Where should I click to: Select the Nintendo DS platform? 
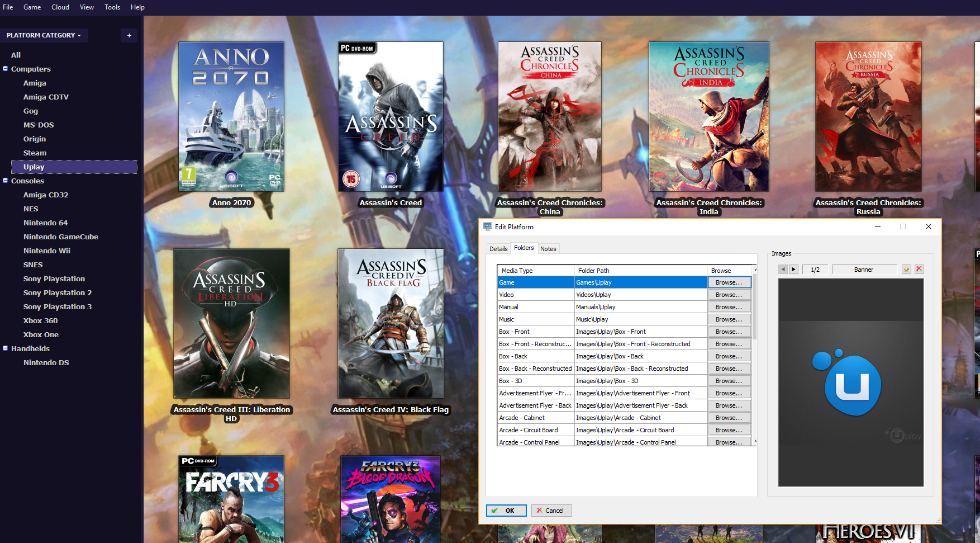point(46,362)
